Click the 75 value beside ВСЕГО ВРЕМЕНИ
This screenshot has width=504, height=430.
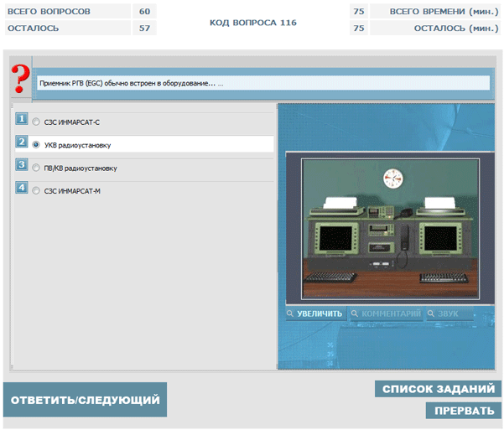tap(359, 11)
